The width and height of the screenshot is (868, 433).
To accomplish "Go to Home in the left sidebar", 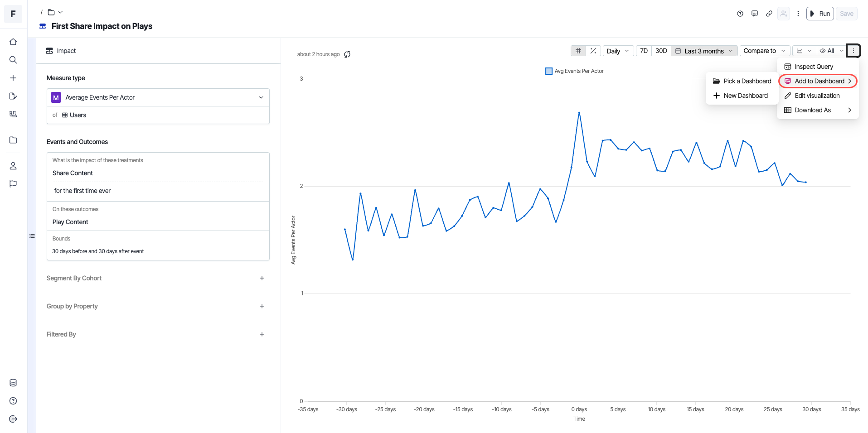I will [x=13, y=42].
